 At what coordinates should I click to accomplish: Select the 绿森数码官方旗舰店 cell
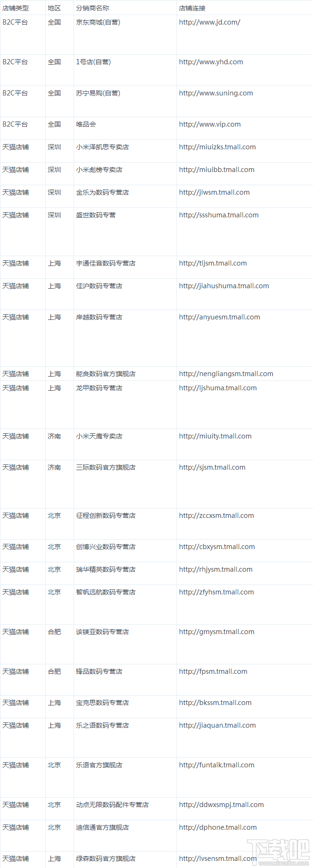tap(106, 859)
